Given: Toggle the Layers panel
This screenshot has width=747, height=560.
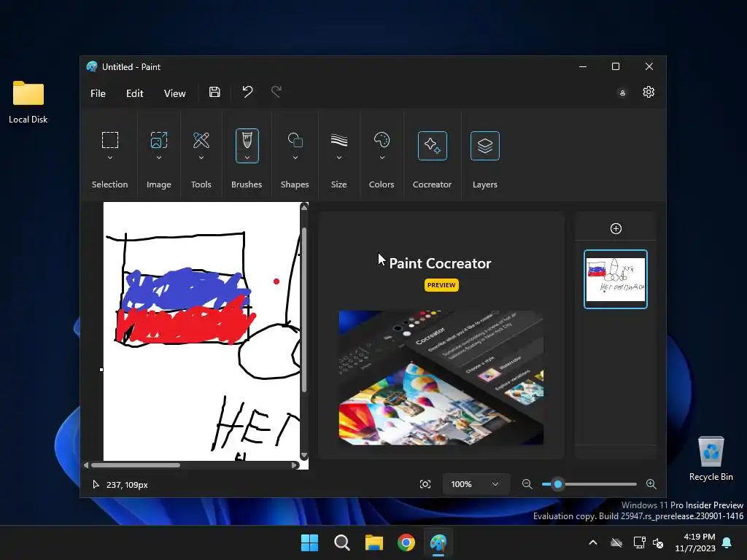Looking at the screenshot, I should point(485,146).
